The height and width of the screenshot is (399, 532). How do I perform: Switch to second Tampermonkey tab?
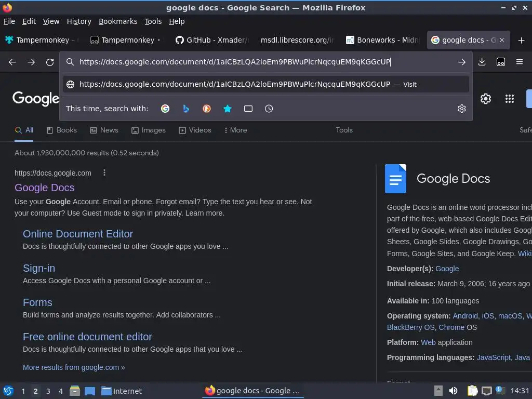(x=128, y=40)
